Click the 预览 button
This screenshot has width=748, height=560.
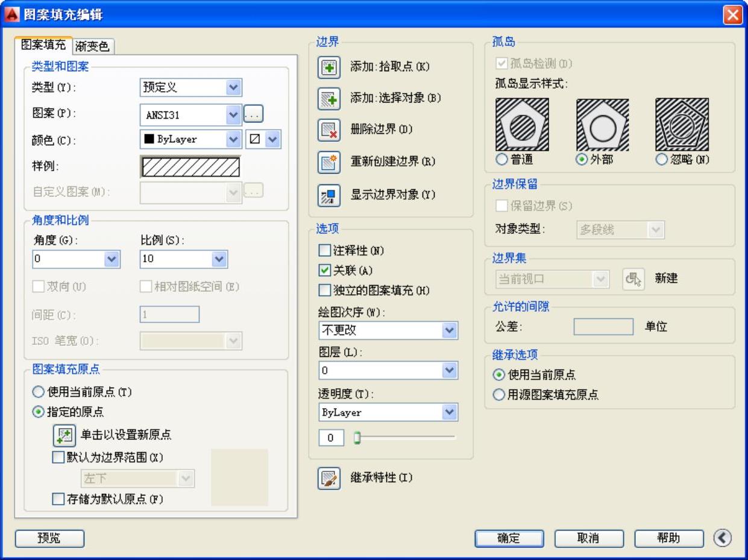click(49, 538)
